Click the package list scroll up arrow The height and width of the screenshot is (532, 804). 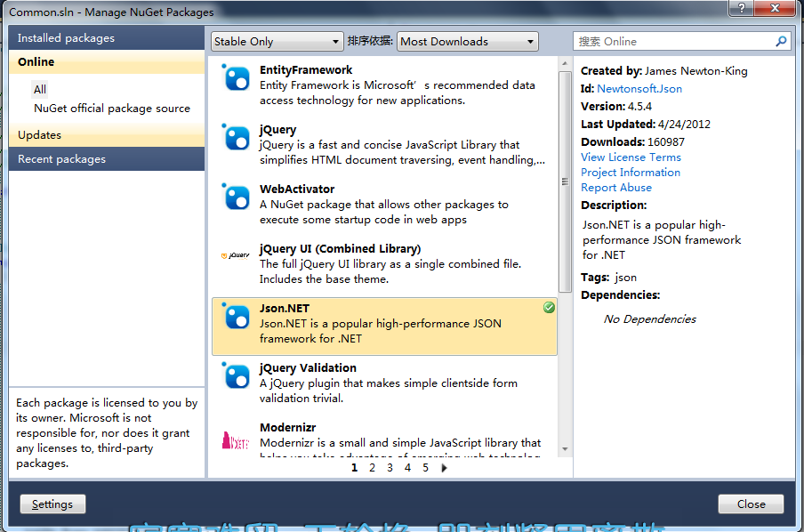pos(565,64)
